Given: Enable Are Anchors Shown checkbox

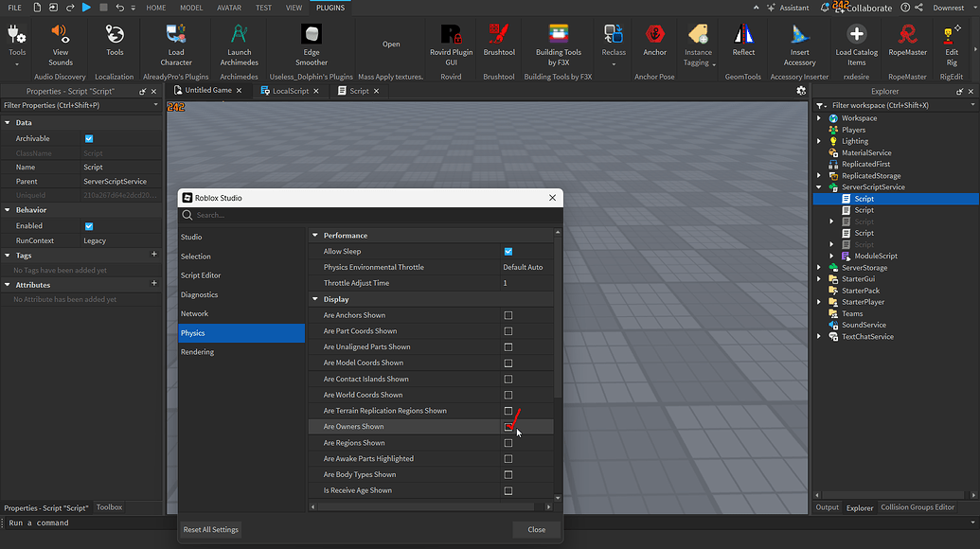Looking at the screenshot, I should pos(508,315).
